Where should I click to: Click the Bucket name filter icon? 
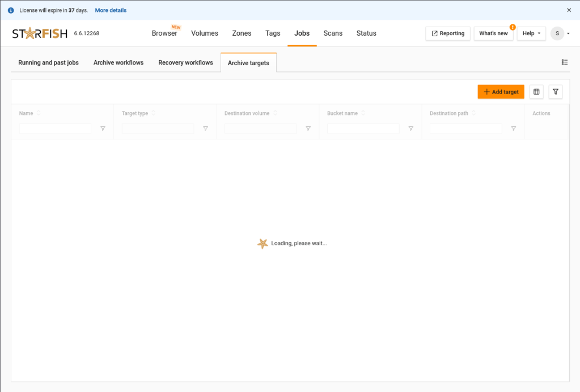tap(410, 129)
